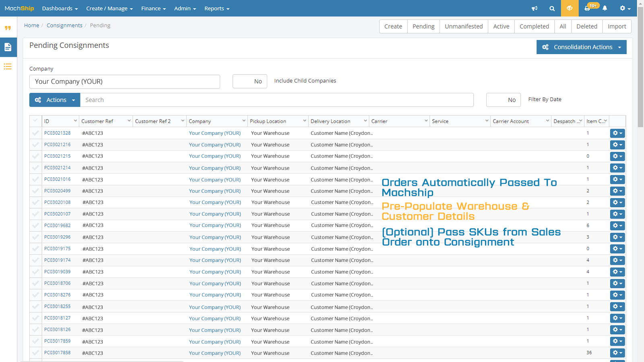Click the MachShip logo

(19, 8)
